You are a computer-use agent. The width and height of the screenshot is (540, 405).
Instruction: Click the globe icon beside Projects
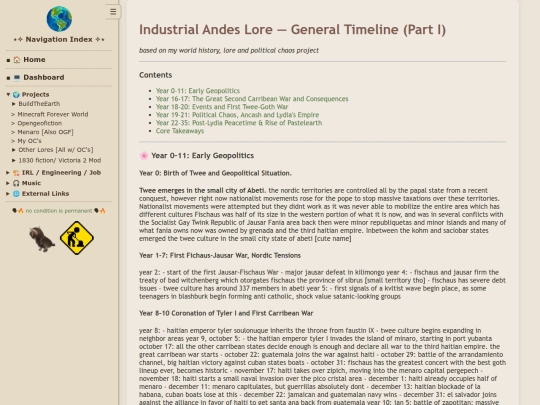click(16, 94)
